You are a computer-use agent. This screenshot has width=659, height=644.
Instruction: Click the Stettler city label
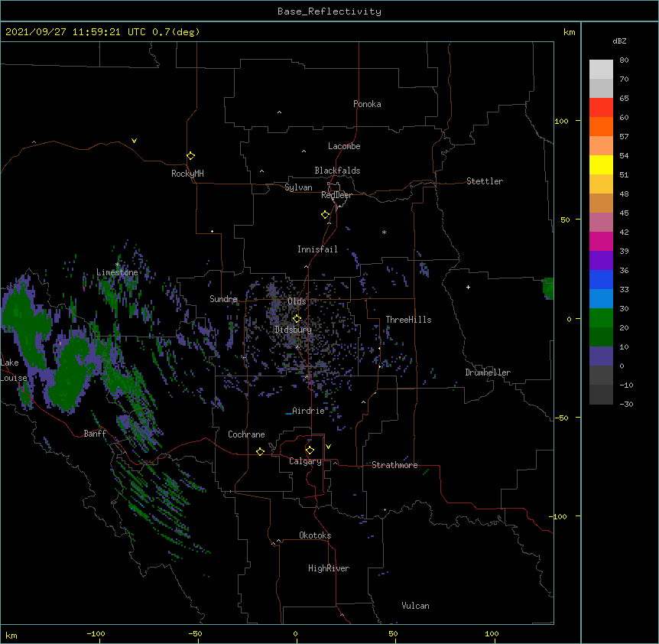coord(485,181)
